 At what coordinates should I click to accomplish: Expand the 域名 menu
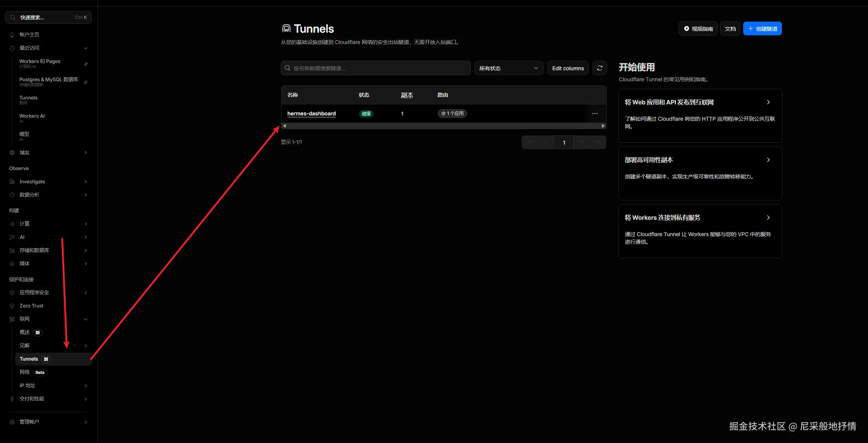point(86,153)
